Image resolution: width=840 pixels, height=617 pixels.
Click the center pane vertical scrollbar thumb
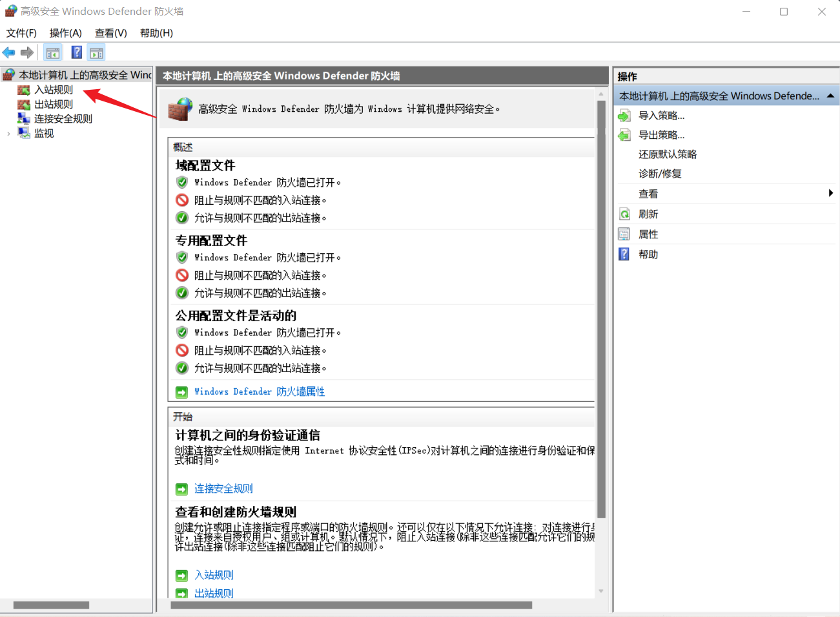[601, 309]
